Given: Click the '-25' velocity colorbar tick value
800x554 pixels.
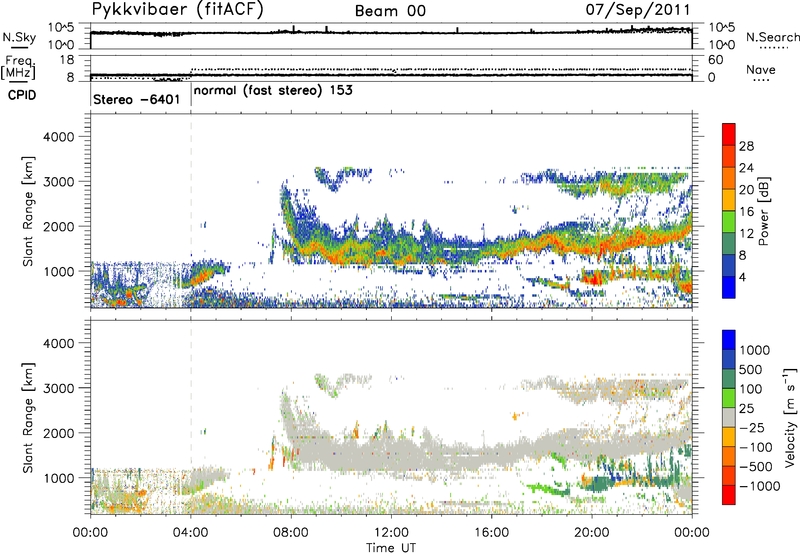Looking at the screenshot, I should pos(752,427).
